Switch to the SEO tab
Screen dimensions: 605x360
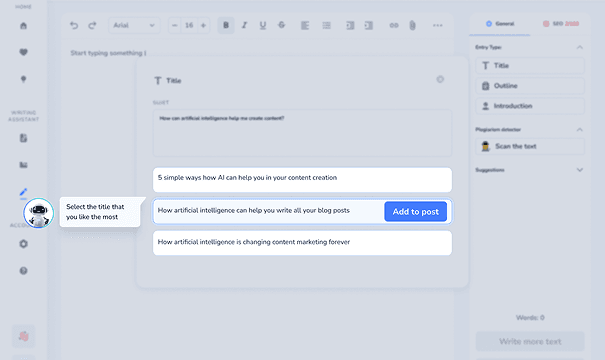click(560, 24)
